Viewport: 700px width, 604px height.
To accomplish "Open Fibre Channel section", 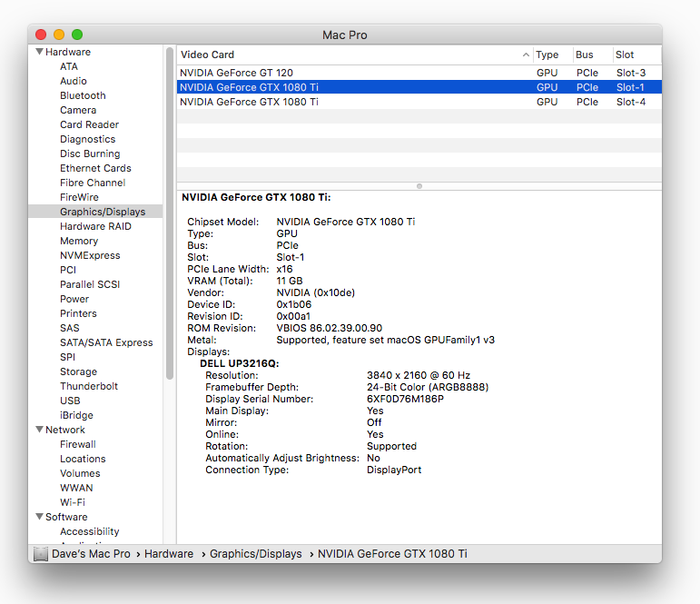I will click(93, 183).
